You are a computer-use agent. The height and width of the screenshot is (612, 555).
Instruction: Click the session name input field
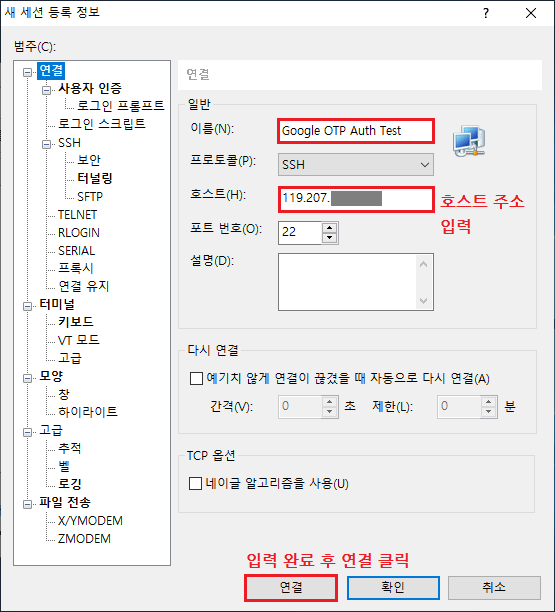coord(356,131)
